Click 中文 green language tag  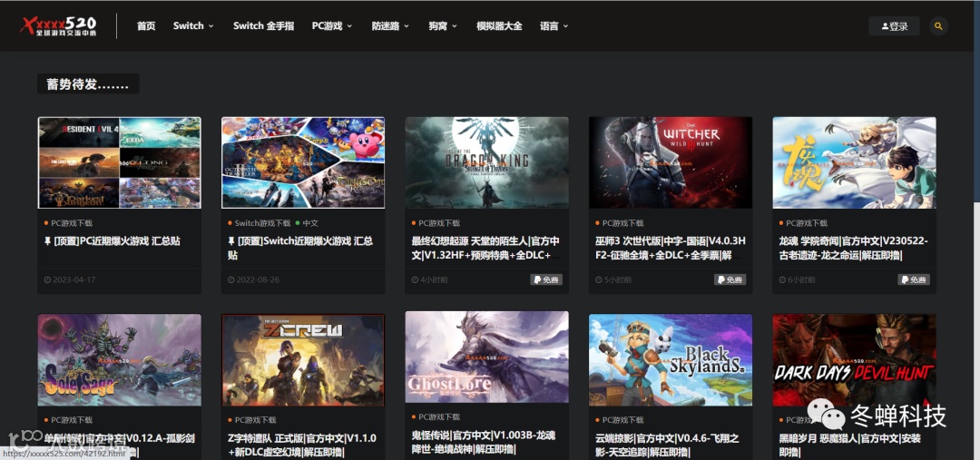tap(309, 223)
